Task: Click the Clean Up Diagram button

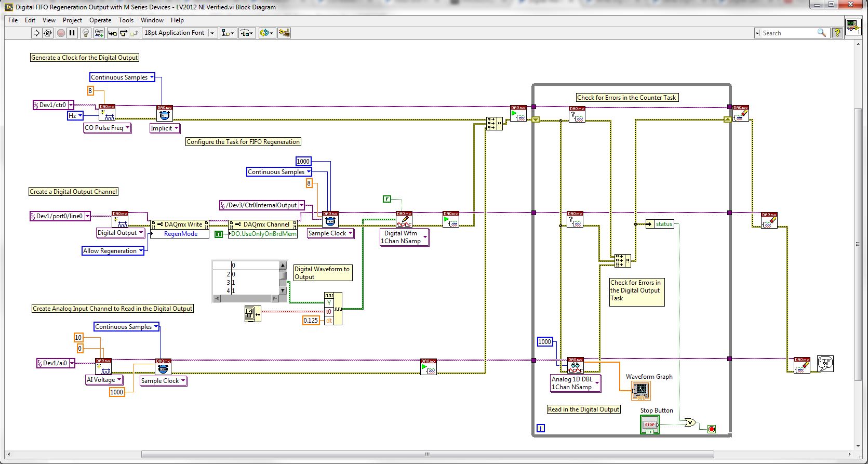Action: coord(284,33)
